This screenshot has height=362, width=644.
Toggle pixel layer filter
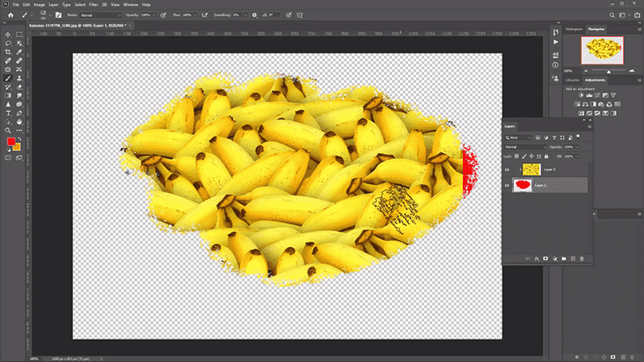538,138
